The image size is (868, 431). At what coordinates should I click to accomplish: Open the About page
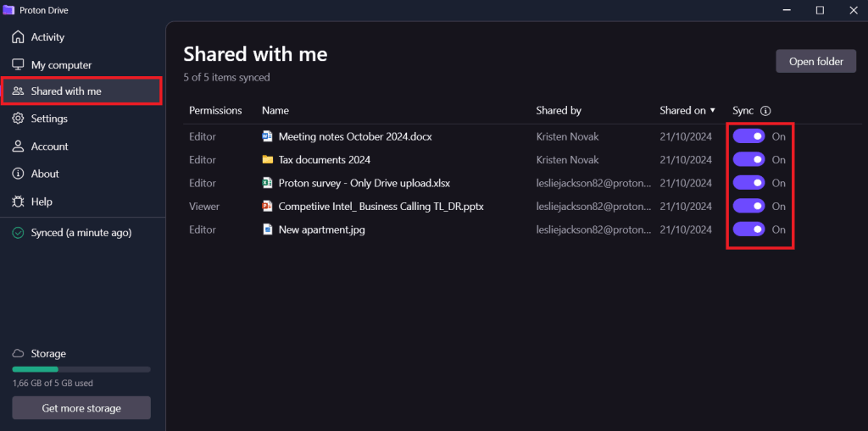45,174
